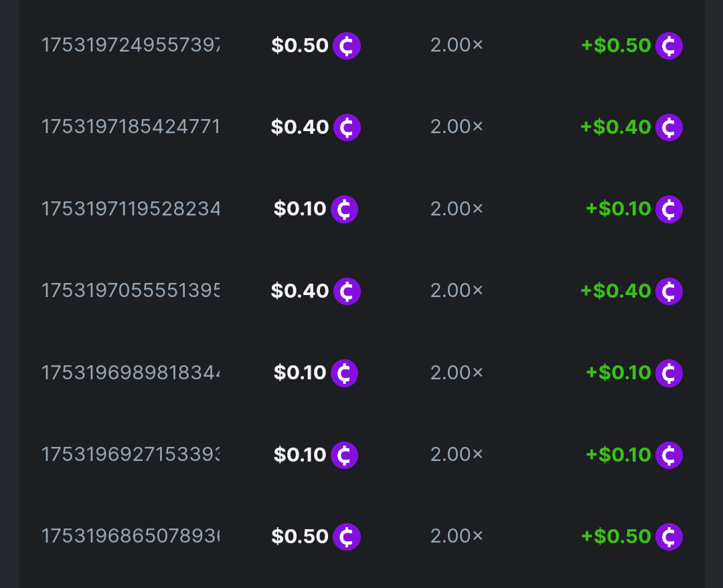Click coin icon beside $0.40 bet for ID 1753197185
This screenshot has width=723, height=588.
[347, 127]
